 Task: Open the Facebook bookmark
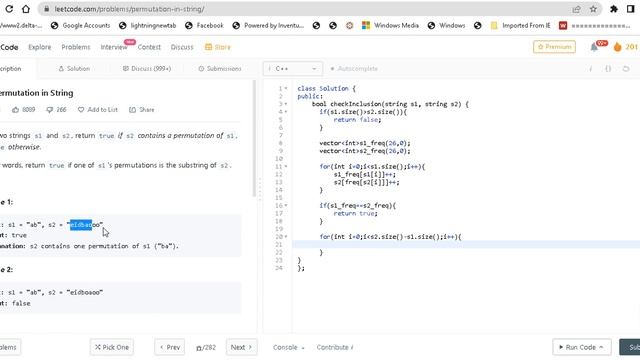coord(204,25)
